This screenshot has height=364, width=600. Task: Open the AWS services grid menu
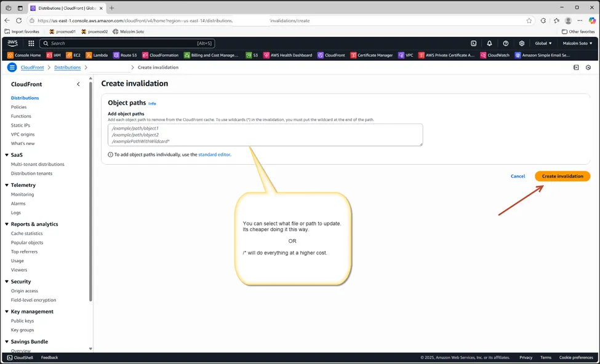30,43
